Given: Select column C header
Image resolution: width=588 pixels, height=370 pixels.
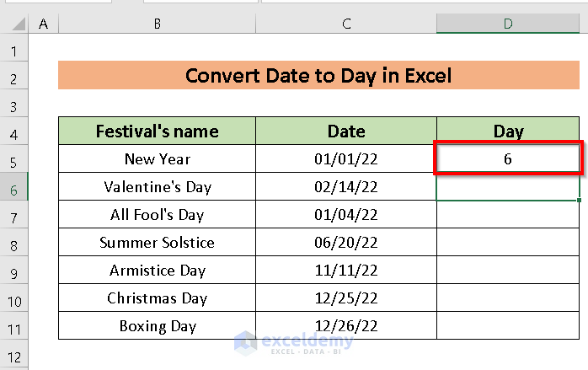Looking at the screenshot, I should tap(346, 24).
